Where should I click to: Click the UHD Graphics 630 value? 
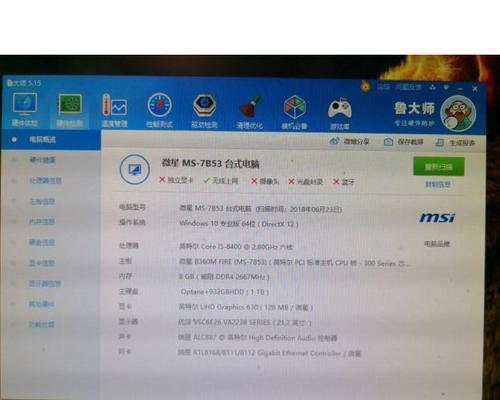[x=245, y=307]
